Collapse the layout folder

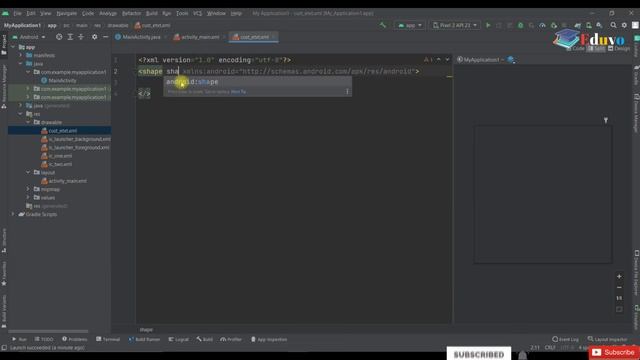tap(28, 172)
